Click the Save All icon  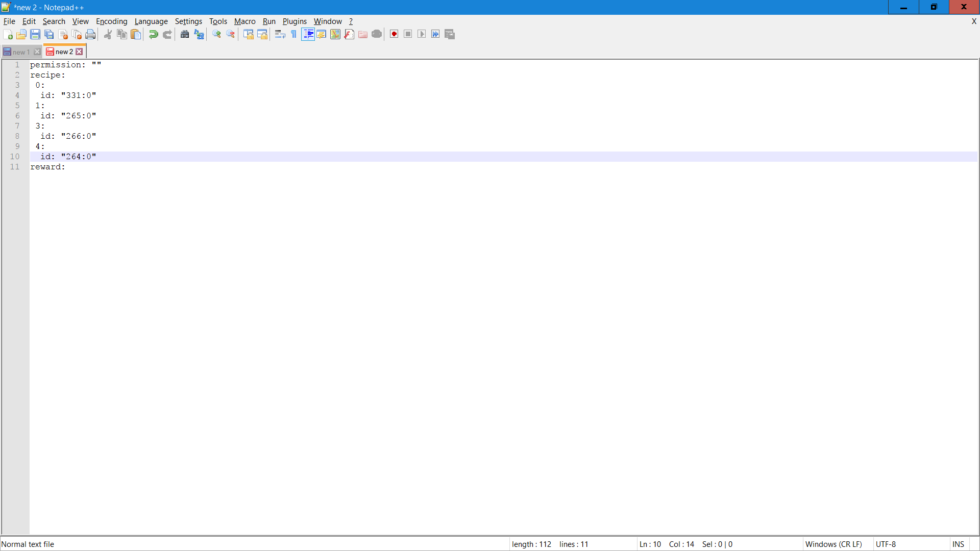coord(49,34)
